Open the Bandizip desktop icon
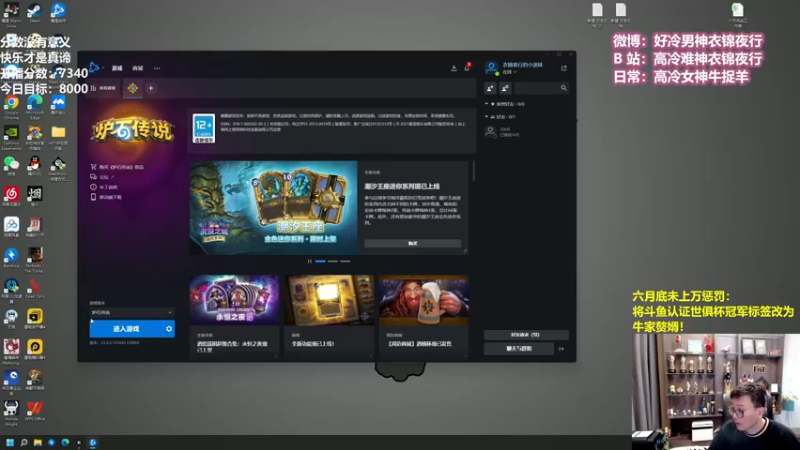Screen dimensions: 800x450 (x=11, y=257)
